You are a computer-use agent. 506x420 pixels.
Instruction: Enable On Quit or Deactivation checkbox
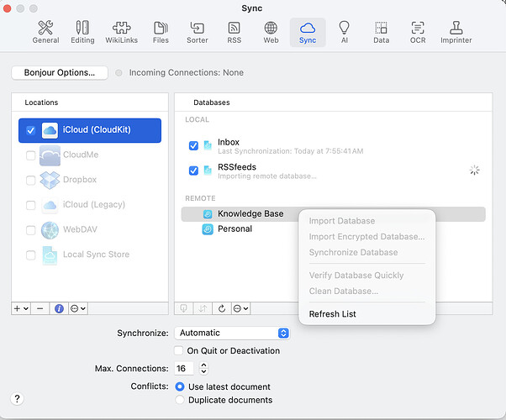click(178, 350)
